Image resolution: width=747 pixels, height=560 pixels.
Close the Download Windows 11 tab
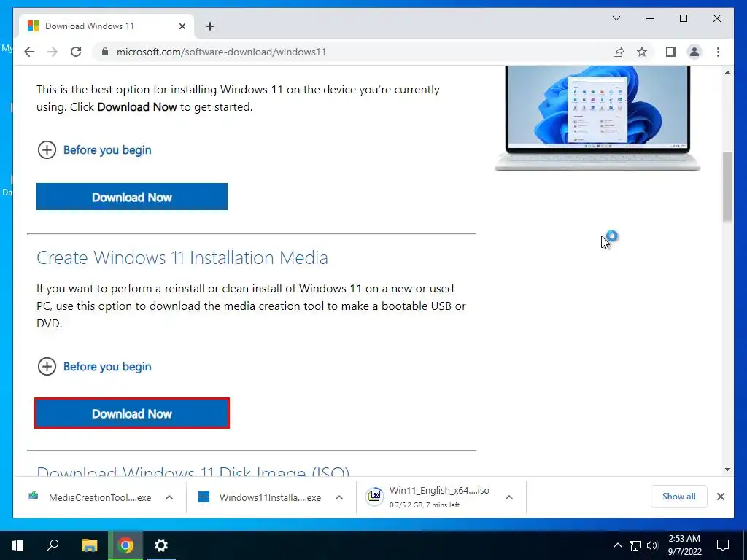[x=182, y=26]
